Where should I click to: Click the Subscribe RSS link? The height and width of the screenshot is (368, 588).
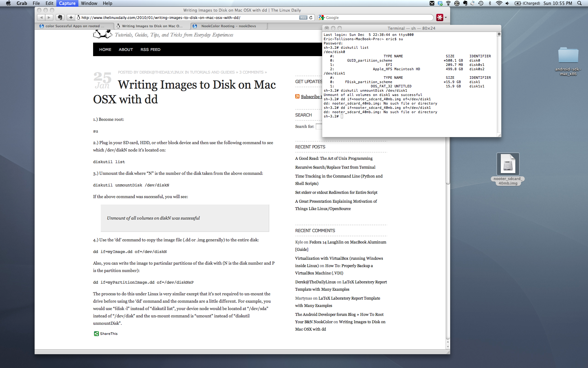click(311, 97)
